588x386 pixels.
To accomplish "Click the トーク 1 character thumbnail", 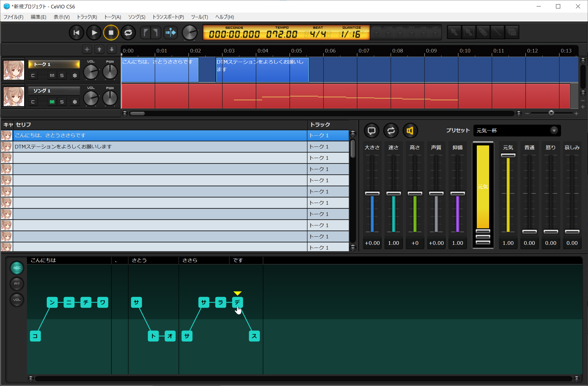I will click(x=14, y=70).
